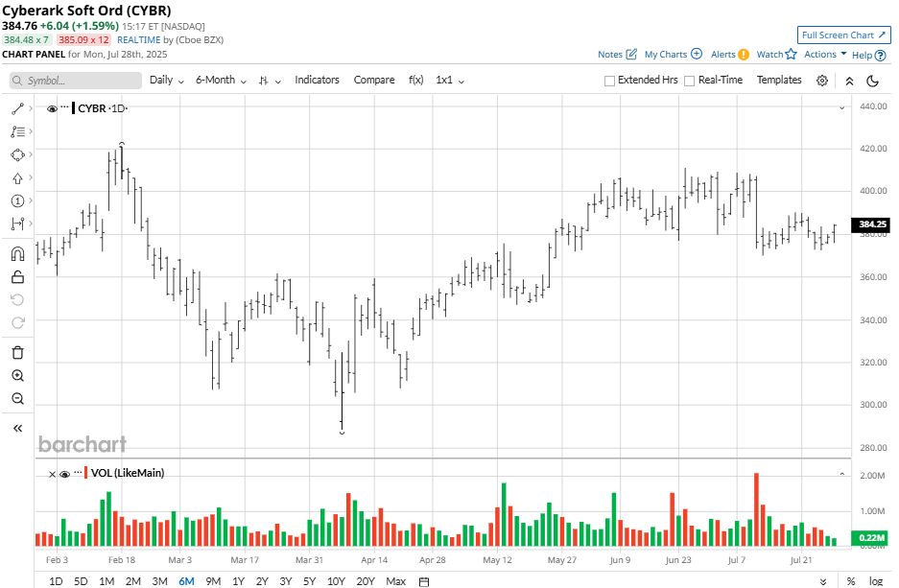Open the Notes pencil icon

click(x=631, y=54)
